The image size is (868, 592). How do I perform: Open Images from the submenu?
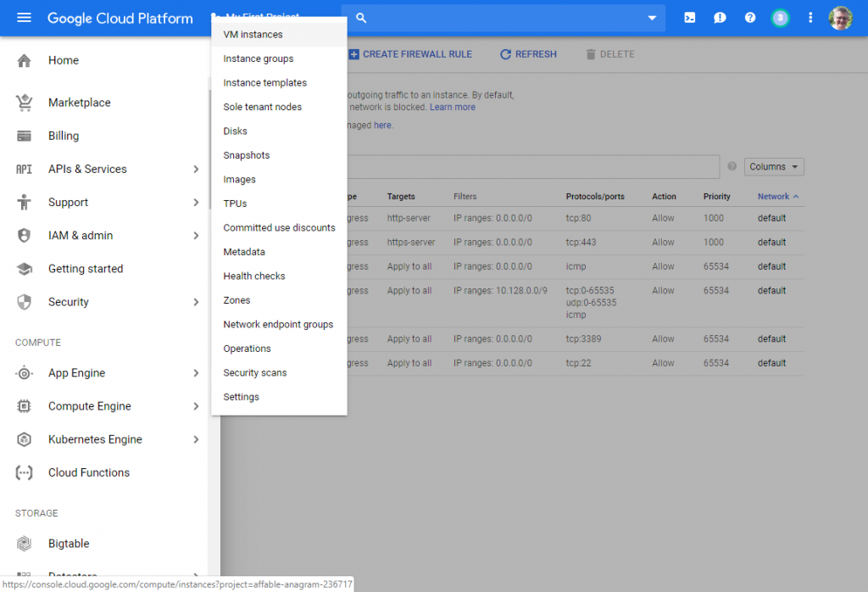279,180
